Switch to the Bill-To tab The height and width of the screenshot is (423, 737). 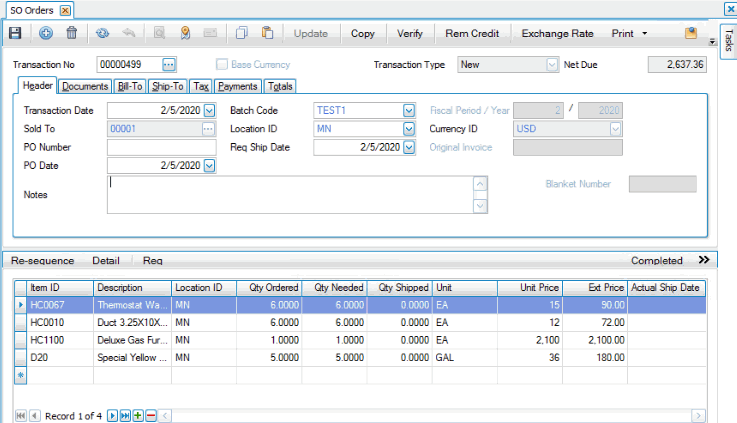point(130,87)
